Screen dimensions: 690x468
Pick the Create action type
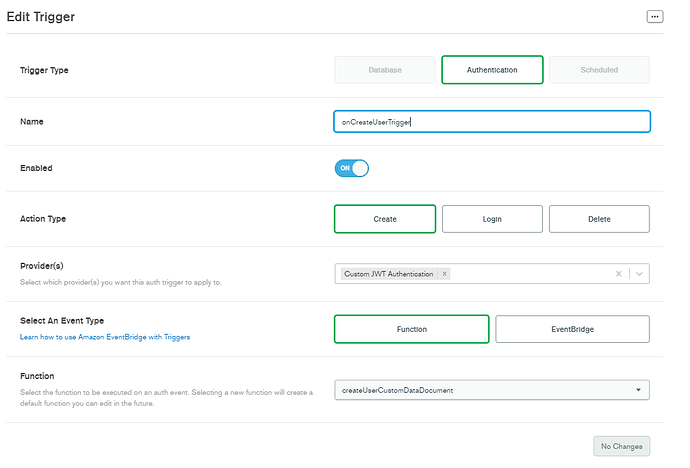click(384, 219)
